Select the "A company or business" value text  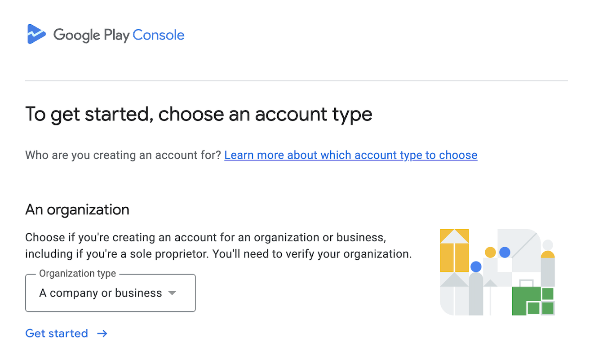tap(101, 293)
